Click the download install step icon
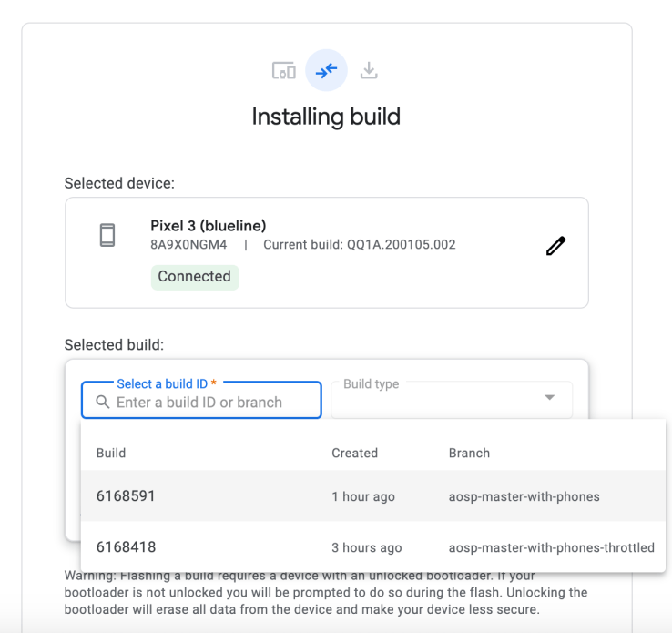The width and height of the screenshot is (672, 633). point(369,71)
